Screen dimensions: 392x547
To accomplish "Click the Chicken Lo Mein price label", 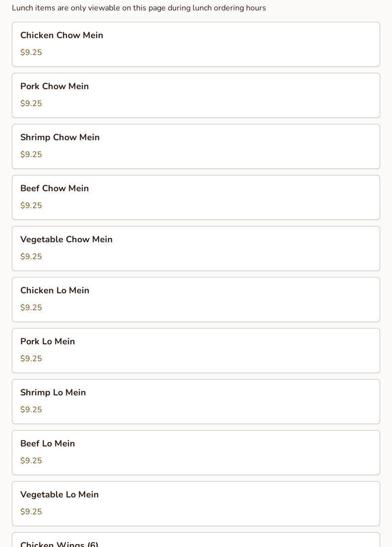I will tap(31, 308).
